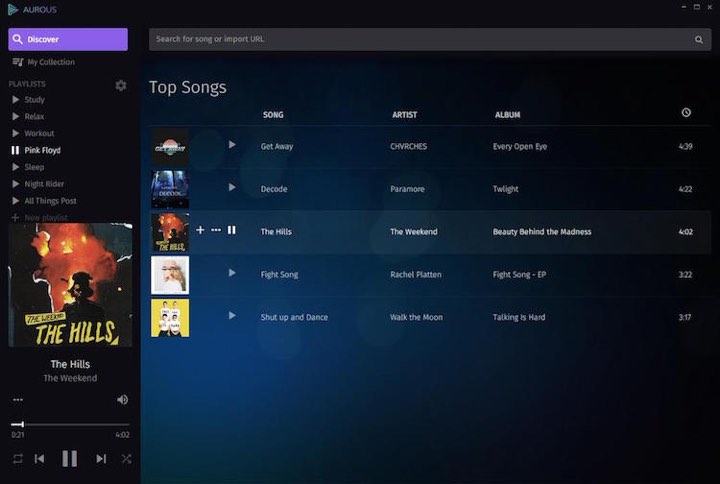
Task: Play Fight Song by Rachel Platten
Action: (x=232, y=273)
